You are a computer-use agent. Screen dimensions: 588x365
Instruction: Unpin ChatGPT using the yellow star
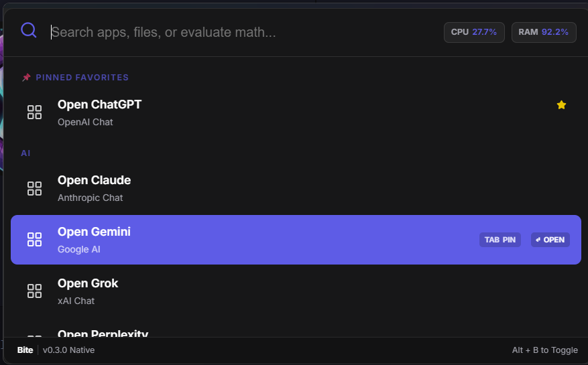561,104
